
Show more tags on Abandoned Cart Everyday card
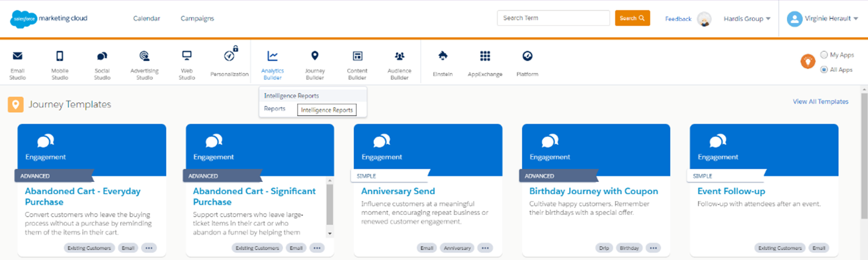[x=149, y=248]
